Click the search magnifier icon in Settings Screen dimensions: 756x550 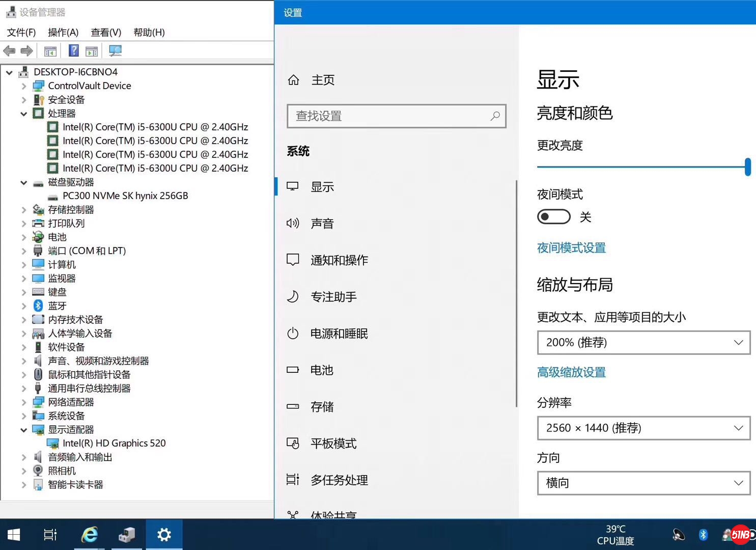[x=495, y=116]
